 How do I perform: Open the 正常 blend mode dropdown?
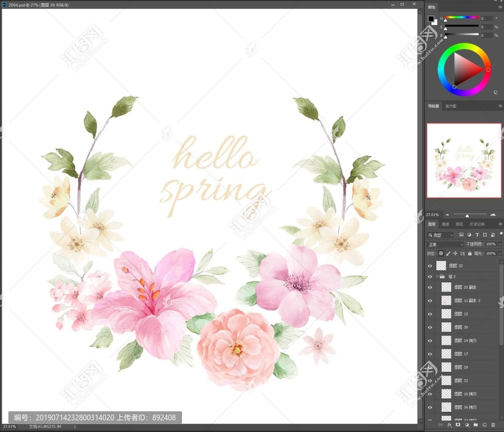445,245
